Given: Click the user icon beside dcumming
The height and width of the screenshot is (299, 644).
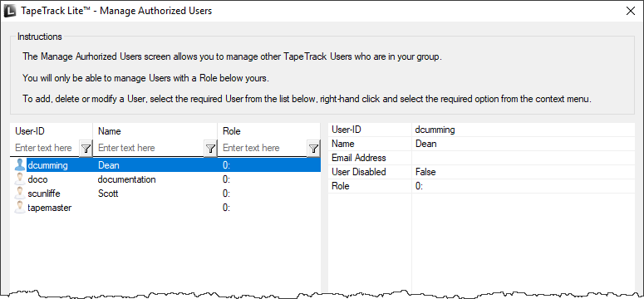Looking at the screenshot, I should [x=20, y=165].
